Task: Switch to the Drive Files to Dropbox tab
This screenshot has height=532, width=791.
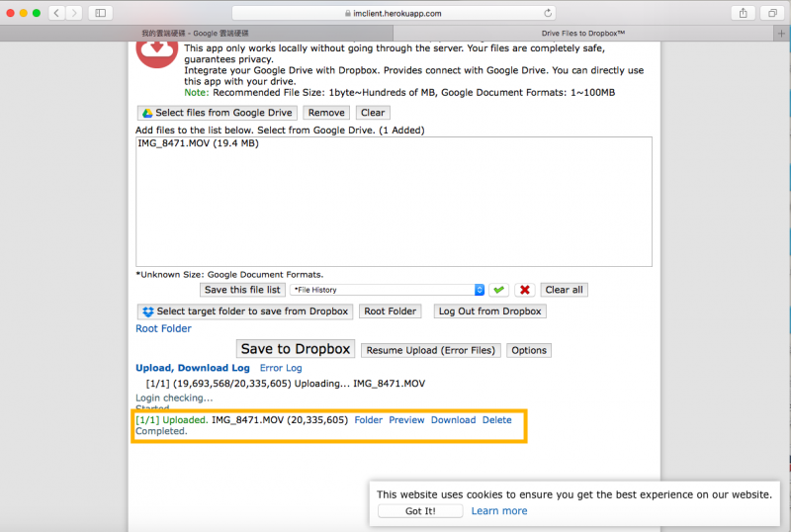Action: 583,34
